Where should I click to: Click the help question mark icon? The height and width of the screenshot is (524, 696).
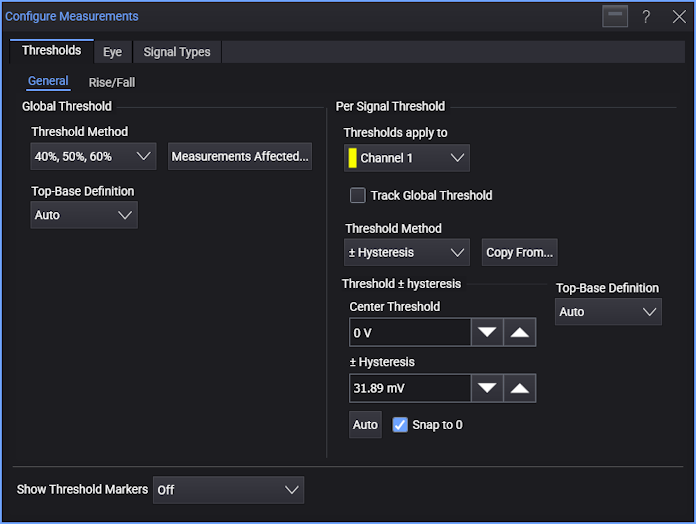click(646, 17)
